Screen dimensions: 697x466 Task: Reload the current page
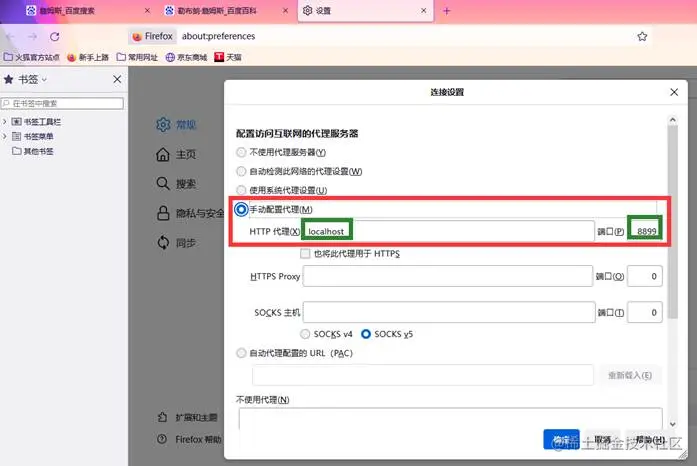click(x=55, y=36)
